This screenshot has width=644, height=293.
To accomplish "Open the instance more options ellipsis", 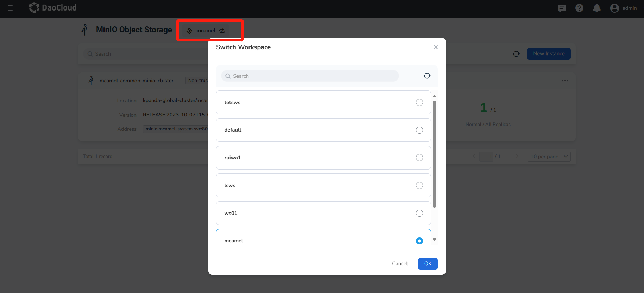I will 565,81.
